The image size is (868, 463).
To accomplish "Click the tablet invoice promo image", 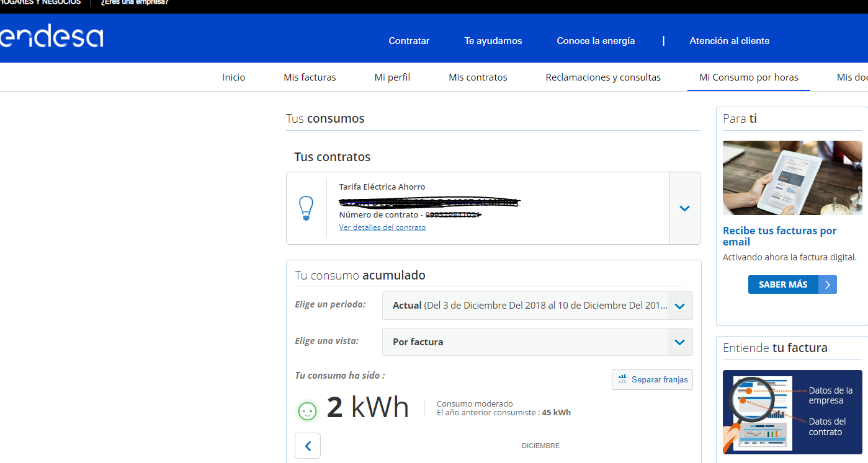I will (x=792, y=178).
